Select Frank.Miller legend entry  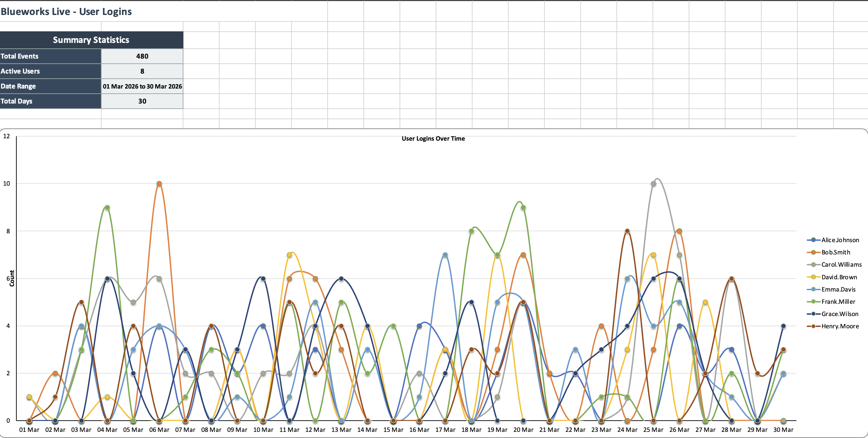pyautogui.click(x=831, y=302)
